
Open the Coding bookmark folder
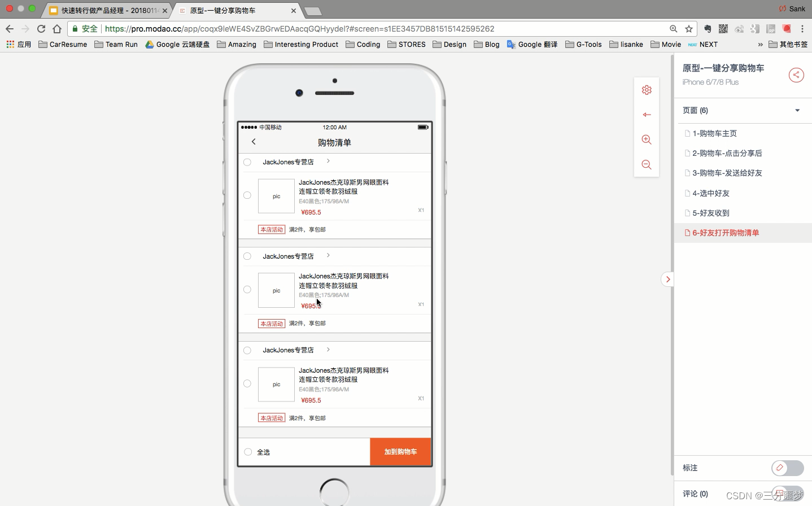tap(363, 44)
